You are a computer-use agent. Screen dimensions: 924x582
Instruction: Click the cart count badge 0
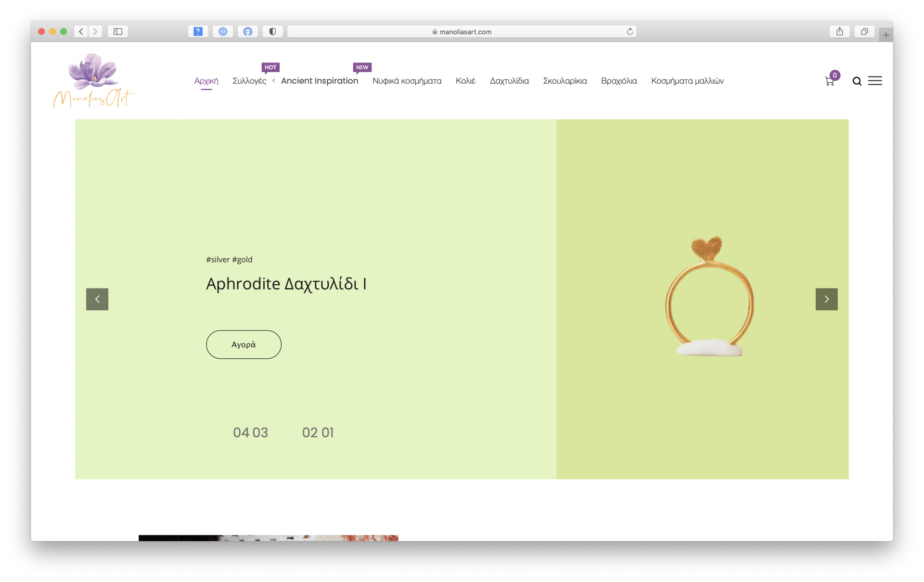835,75
